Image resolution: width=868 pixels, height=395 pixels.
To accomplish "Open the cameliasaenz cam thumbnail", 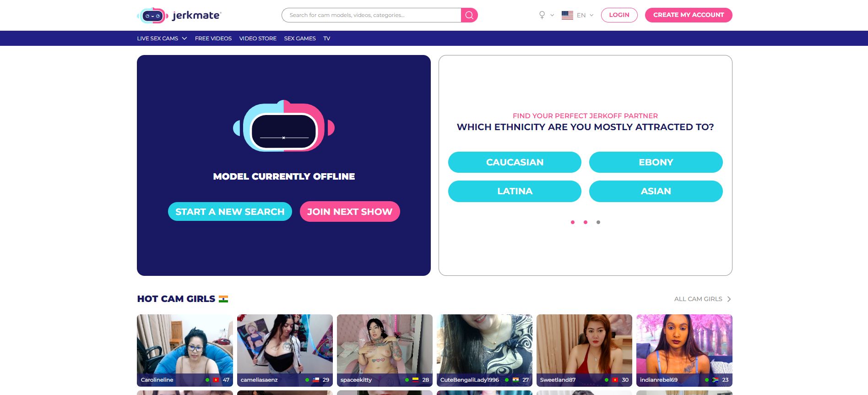I will [285, 350].
